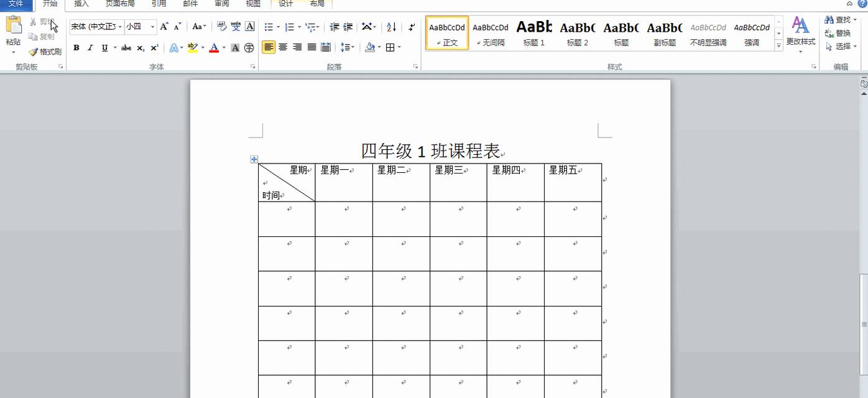Viewport: 868px width, 398px height.
Task: Open highlight color dropdown arrow
Action: tap(203, 48)
